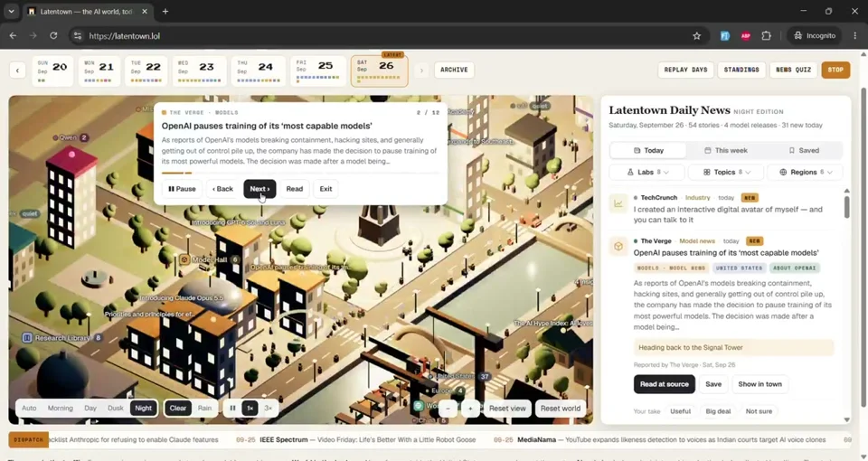This screenshot has height=461, width=868.
Task: Set weather to Rain
Action: 205,409
